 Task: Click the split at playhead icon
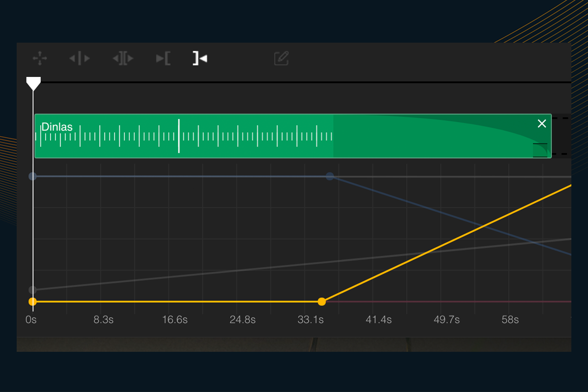[79, 59]
